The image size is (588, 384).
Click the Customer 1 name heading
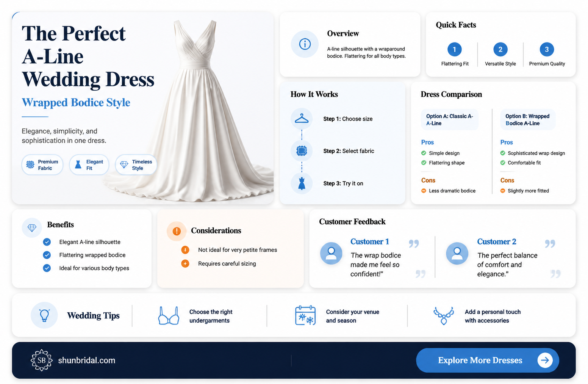(370, 241)
